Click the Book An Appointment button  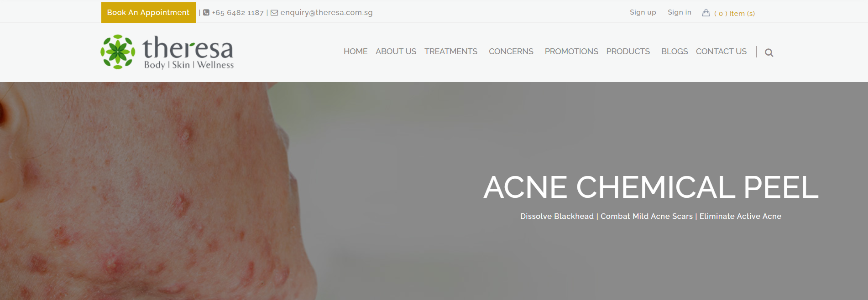[148, 12]
